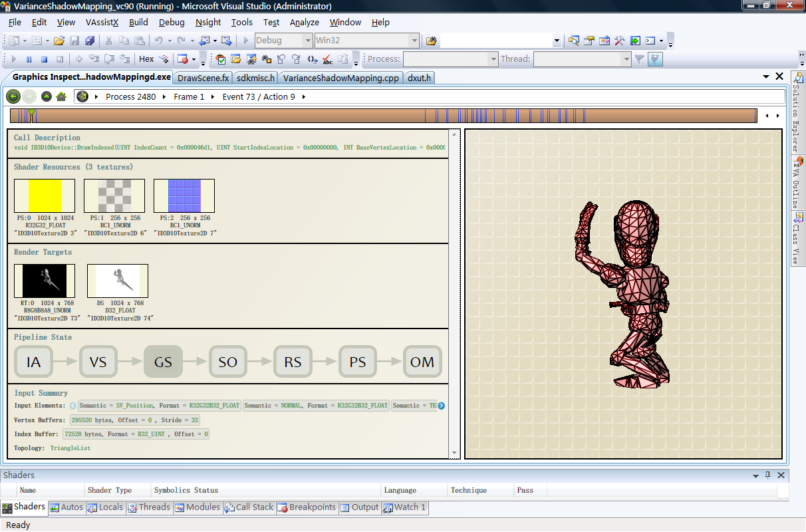Click the green marker on the event timeline
Image resolution: width=806 pixels, height=532 pixels.
pyautogui.click(x=31, y=114)
